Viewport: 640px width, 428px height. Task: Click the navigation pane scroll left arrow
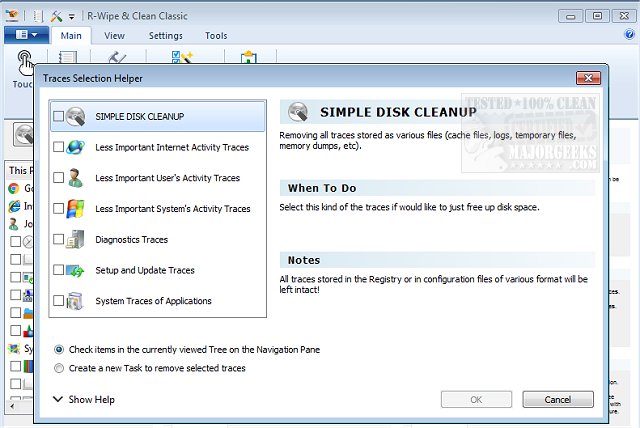(12, 406)
